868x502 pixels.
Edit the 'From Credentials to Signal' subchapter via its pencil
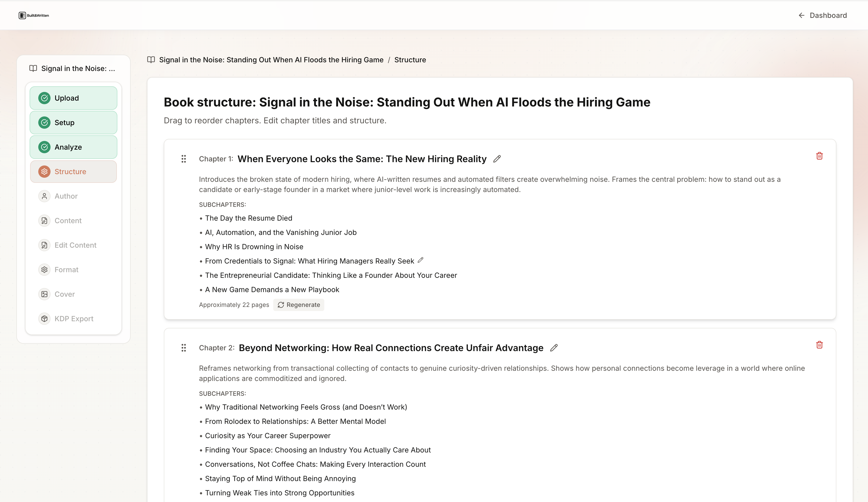tap(420, 260)
